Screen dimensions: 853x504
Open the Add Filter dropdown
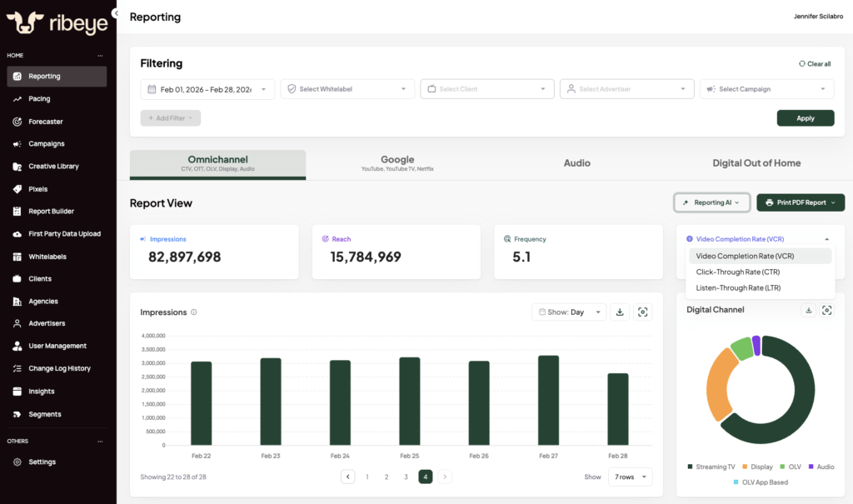170,118
